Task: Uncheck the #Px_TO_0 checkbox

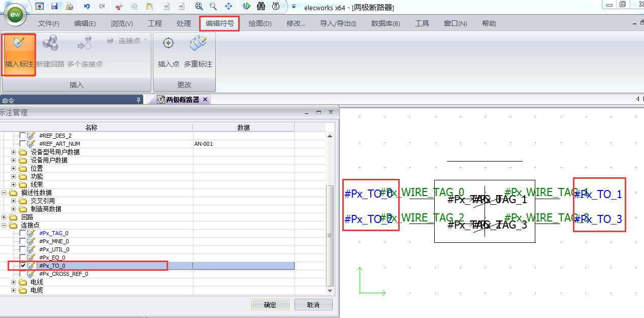Action: [22, 266]
